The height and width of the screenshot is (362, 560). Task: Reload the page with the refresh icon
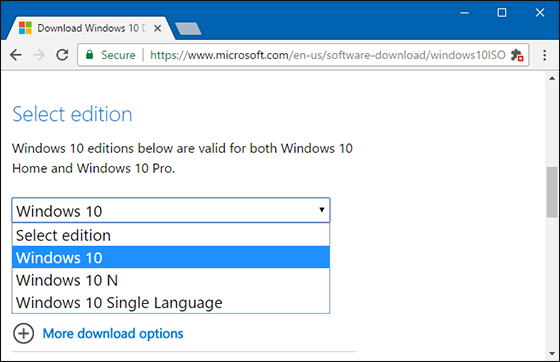pos(62,55)
